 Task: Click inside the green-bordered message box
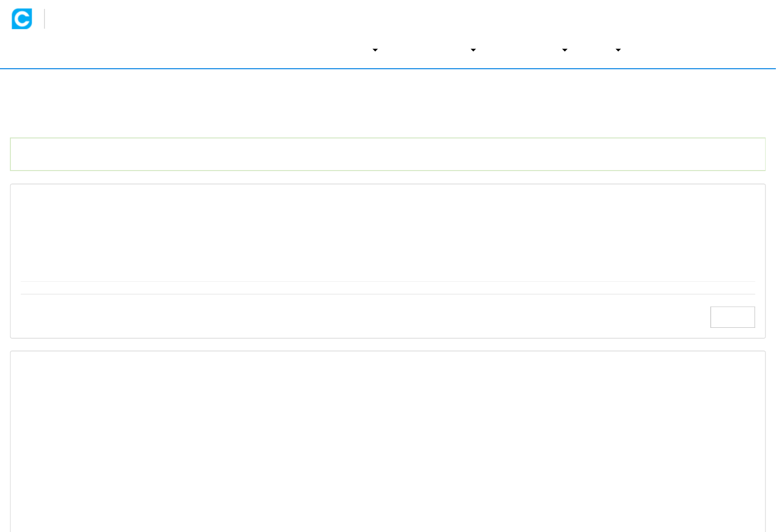point(388,154)
